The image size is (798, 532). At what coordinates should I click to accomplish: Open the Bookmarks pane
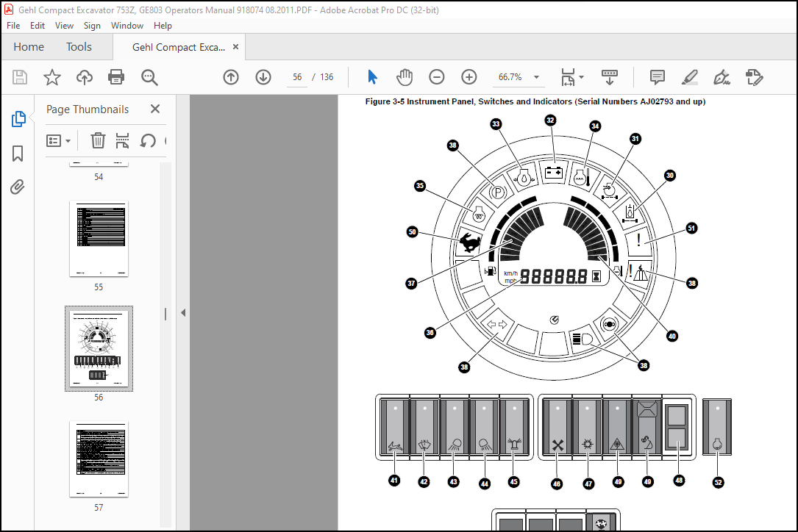pos(18,153)
